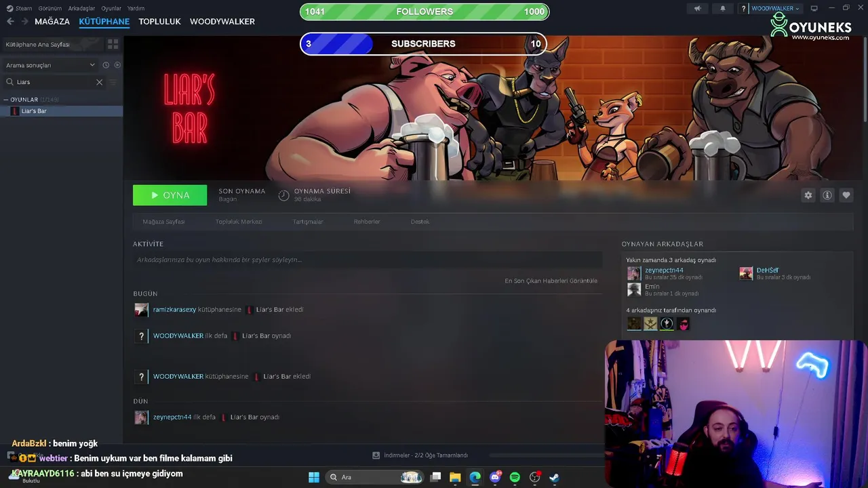868x488 pixels.
Task: Click the pink-skull friend avatar
Action: tap(684, 324)
